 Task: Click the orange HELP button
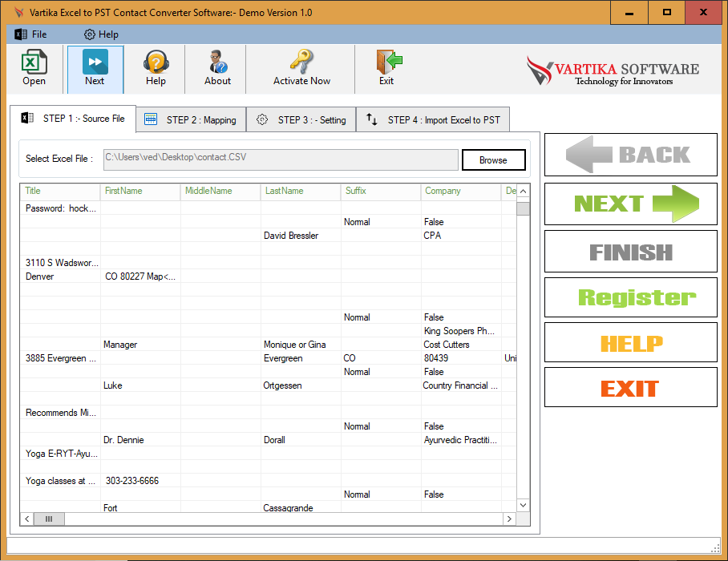(x=630, y=342)
